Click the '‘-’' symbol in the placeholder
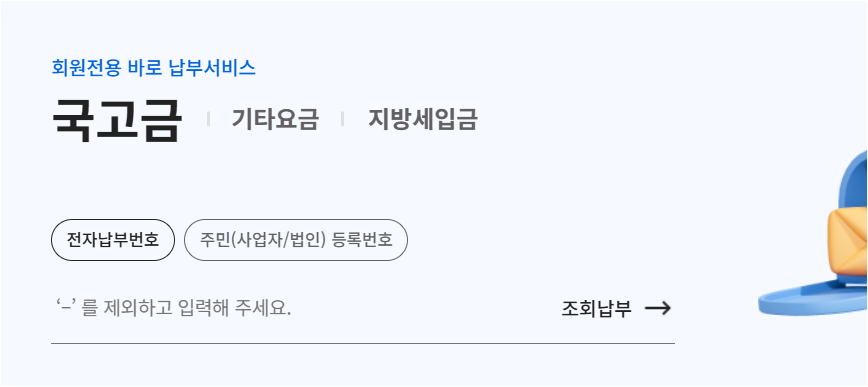Image resolution: width=868 pixels, height=387 pixels. 66,306
